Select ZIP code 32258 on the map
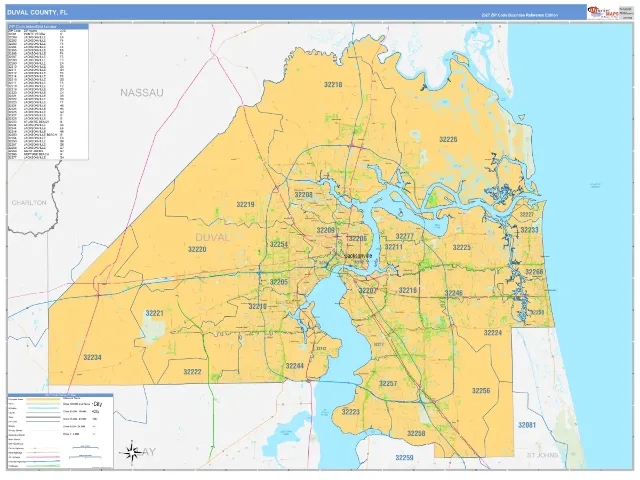Image resolution: width=640 pixels, height=480 pixels. [416, 433]
